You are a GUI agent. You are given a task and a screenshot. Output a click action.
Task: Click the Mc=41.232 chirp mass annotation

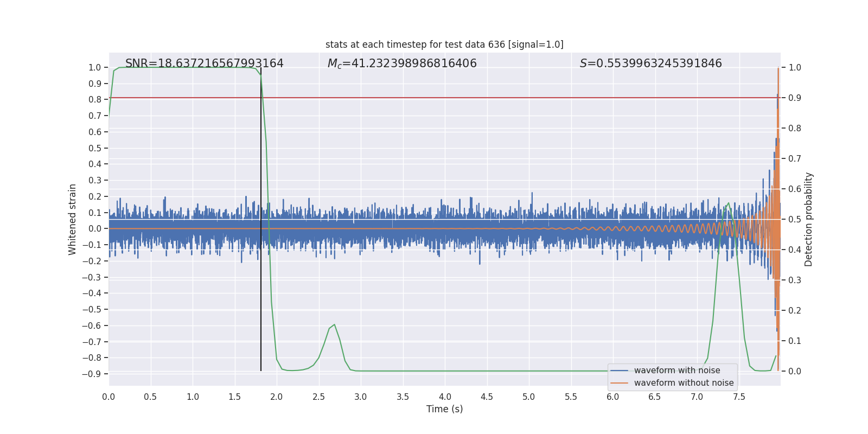(x=402, y=63)
